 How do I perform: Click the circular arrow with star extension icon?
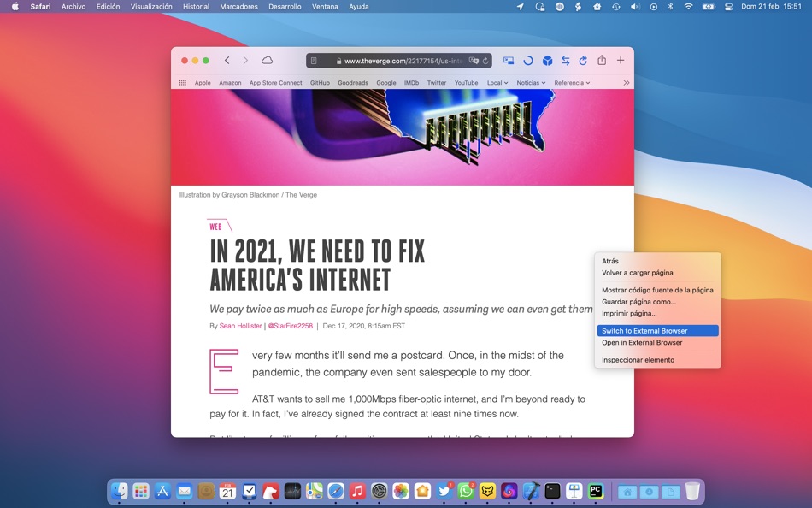point(583,61)
